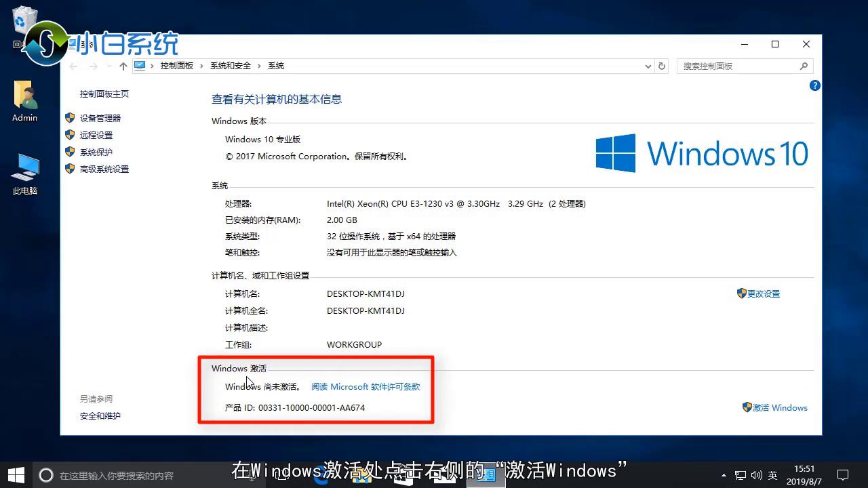Image resolution: width=868 pixels, height=488 pixels.
Task: Open 远程设置 in the sidebar
Action: pyautogui.click(x=96, y=135)
